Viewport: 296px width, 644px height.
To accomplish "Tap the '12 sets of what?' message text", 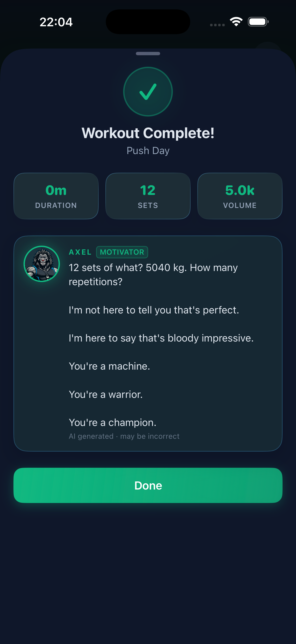I will [x=153, y=274].
